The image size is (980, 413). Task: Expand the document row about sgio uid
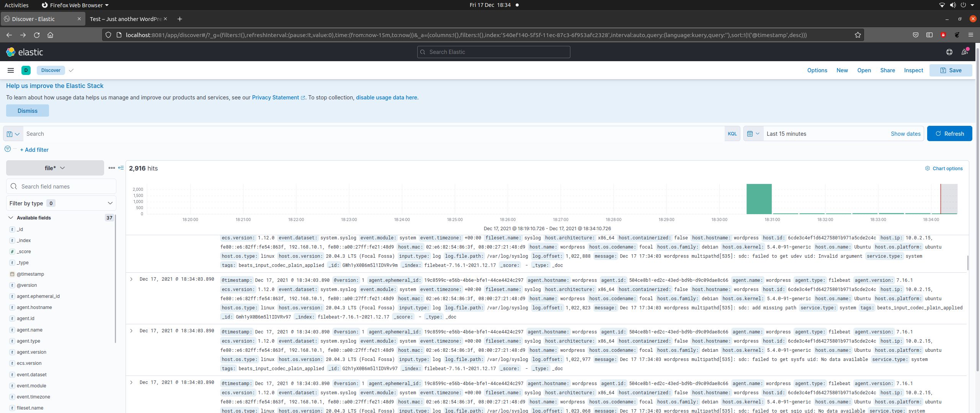(131, 382)
